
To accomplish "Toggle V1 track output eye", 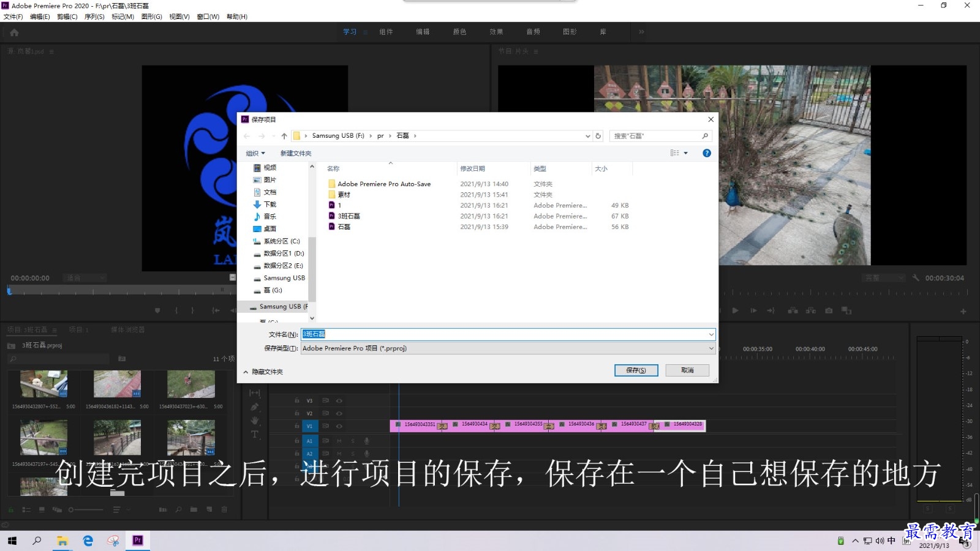I will click(x=339, y=426).
